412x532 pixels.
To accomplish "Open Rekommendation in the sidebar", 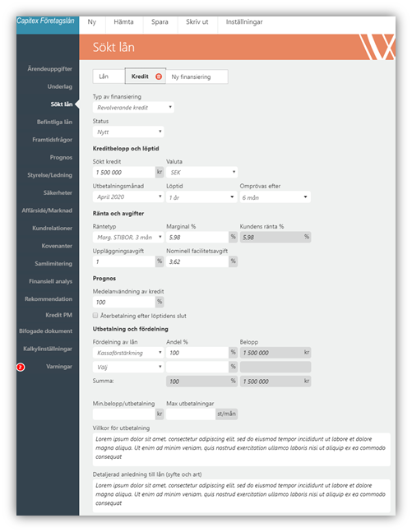I will [x=49, y=299].
